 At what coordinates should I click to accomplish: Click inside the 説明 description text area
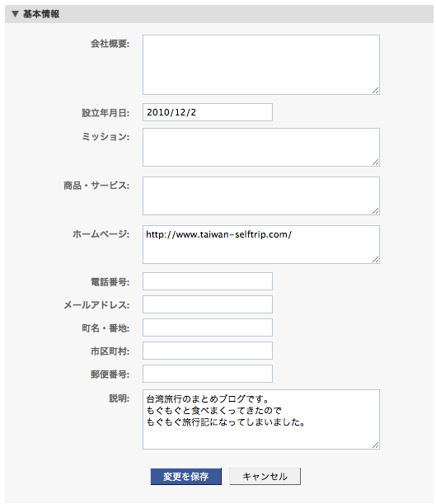[x=261, y=420]
